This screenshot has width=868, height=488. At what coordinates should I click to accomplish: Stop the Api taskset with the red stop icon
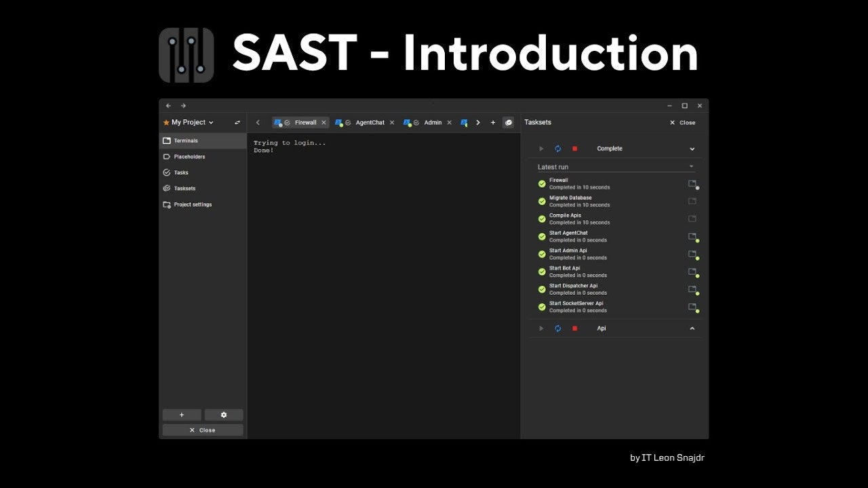[574, 328]
